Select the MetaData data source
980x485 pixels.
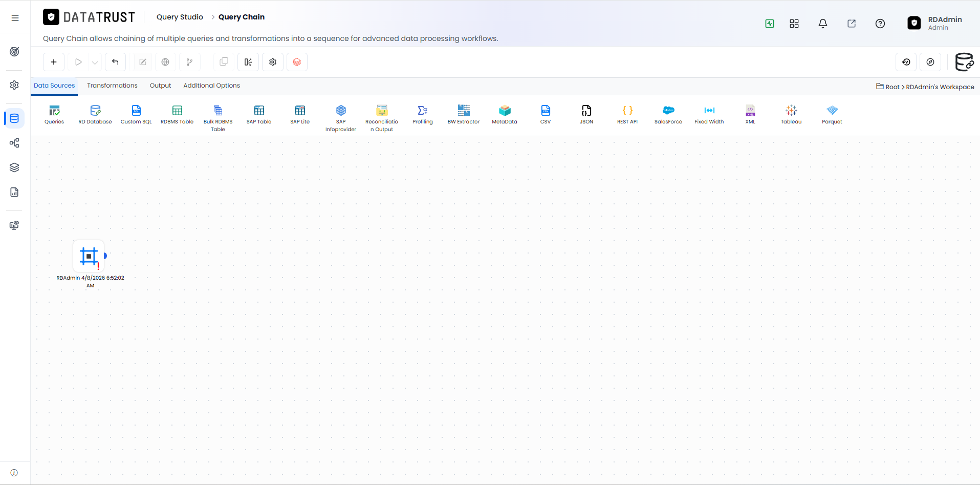505,115
